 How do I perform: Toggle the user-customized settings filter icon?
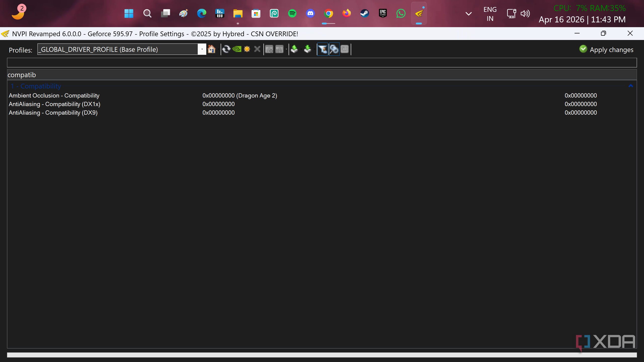[323, 49]
